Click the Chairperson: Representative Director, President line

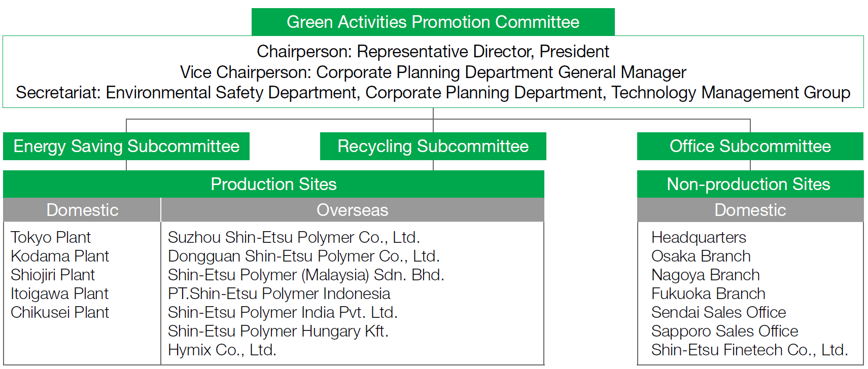433,51
